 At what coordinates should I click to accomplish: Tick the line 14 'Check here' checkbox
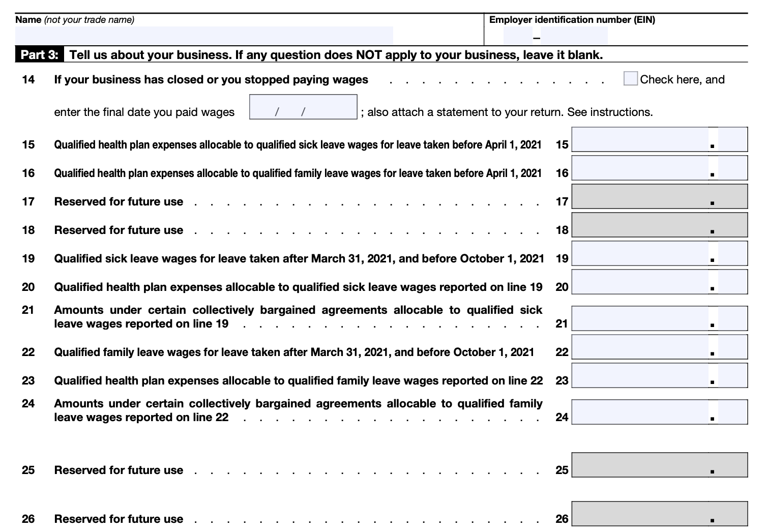point(630,79)
